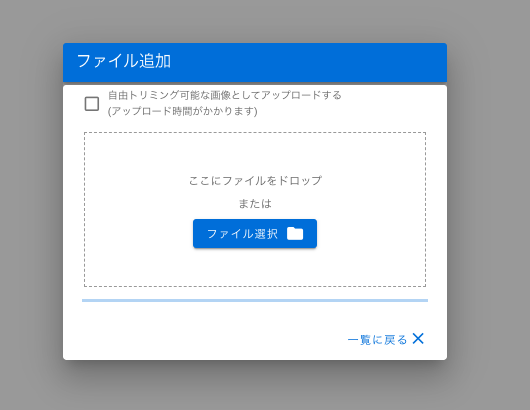This screenshot has width=530, height=410.
Task: Click the dimmed gray backdrop outside dialog
Action: [x=488, y=203]
